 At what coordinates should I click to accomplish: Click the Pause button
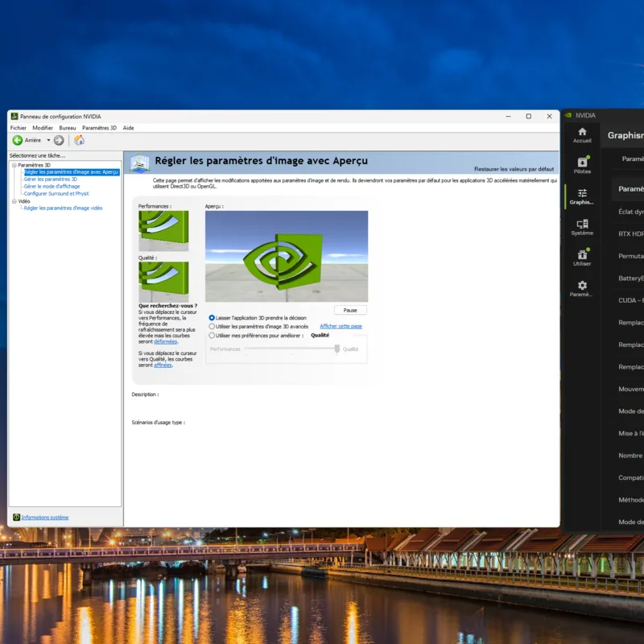(x=350, y=310)
